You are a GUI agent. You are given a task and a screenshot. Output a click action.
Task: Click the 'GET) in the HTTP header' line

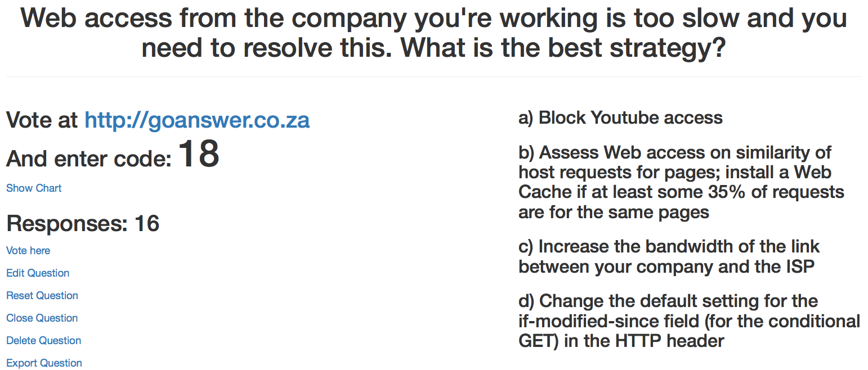click(x=621, y=340)
